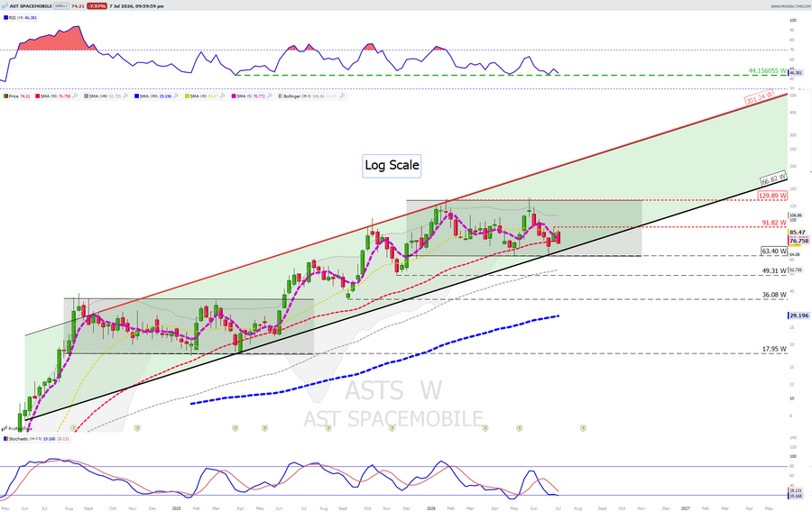812x512 pixels.
Task: Click the yellow SMA 20 color swatch
Action: click(187, 96)
